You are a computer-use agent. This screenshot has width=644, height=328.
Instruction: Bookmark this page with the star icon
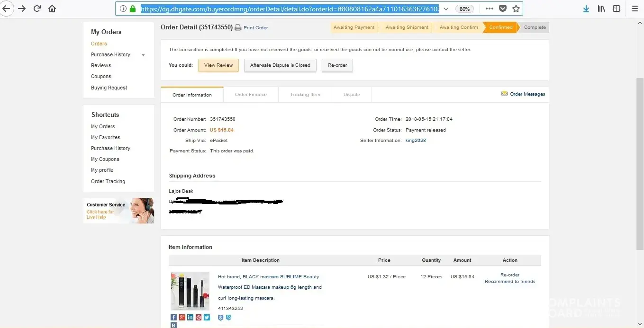[516, 9]
